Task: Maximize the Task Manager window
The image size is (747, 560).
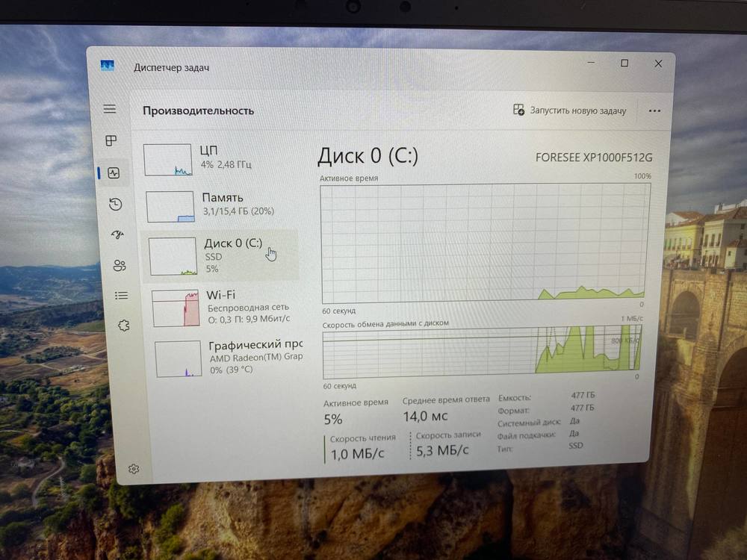Action: pos(624,63)
